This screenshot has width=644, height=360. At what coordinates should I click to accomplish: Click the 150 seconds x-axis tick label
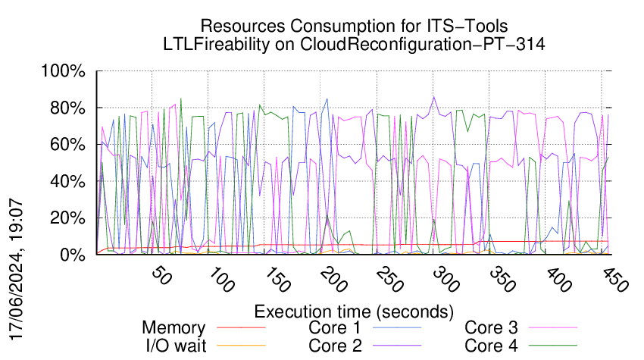click(277, 280)
